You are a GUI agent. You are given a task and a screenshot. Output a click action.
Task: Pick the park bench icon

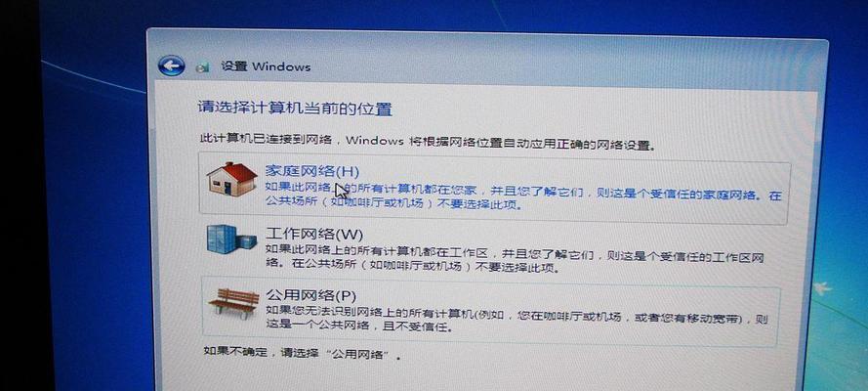234,301
